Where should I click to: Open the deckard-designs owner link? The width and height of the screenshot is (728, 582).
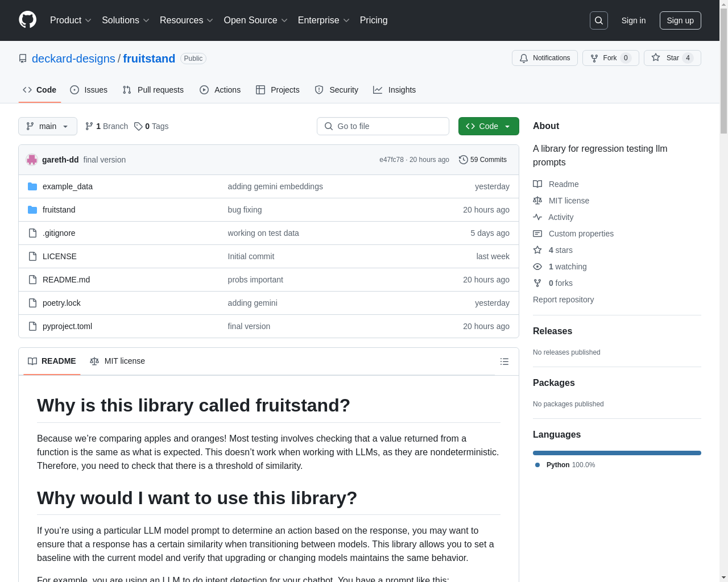click(73, 59)
